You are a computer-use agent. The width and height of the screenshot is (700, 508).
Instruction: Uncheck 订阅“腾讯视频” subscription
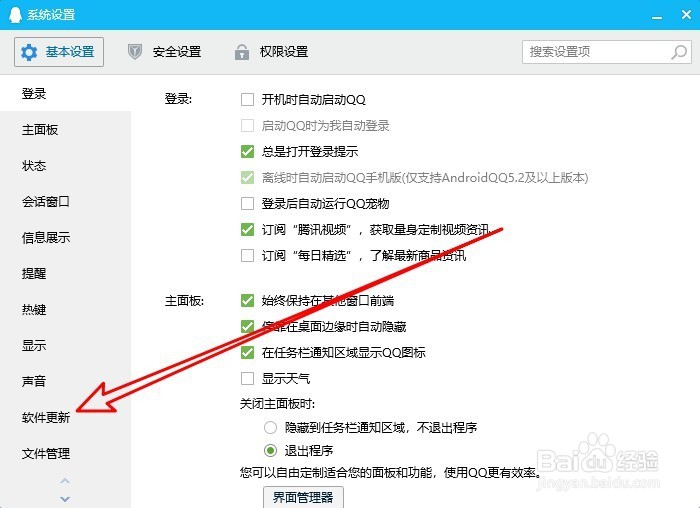tap(247, 229)
